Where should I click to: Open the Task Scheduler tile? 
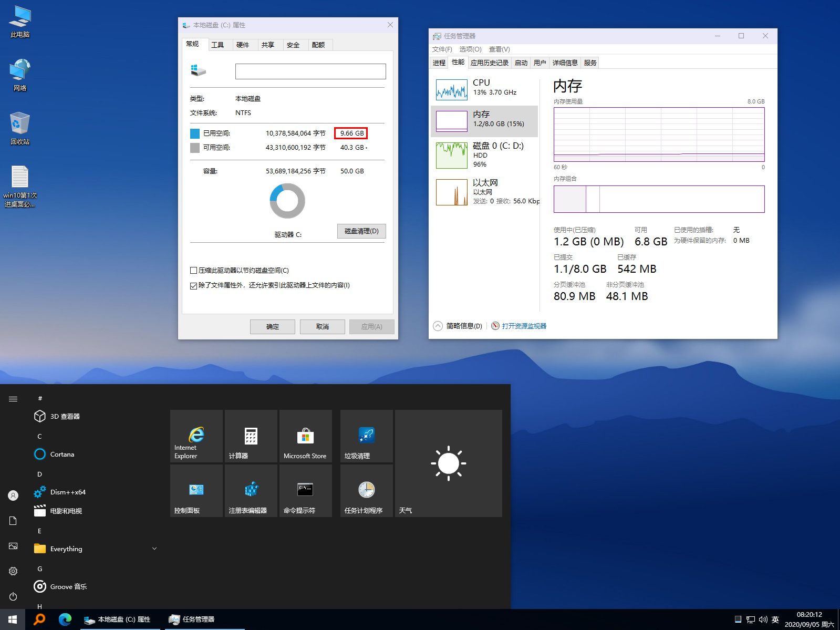pyautogui.click(x=366, y=491)
